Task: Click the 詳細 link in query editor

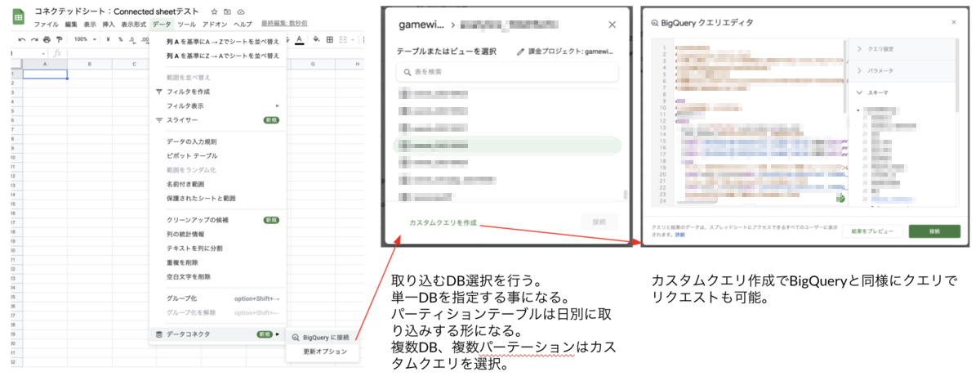Action: click(x=680, y=235)
